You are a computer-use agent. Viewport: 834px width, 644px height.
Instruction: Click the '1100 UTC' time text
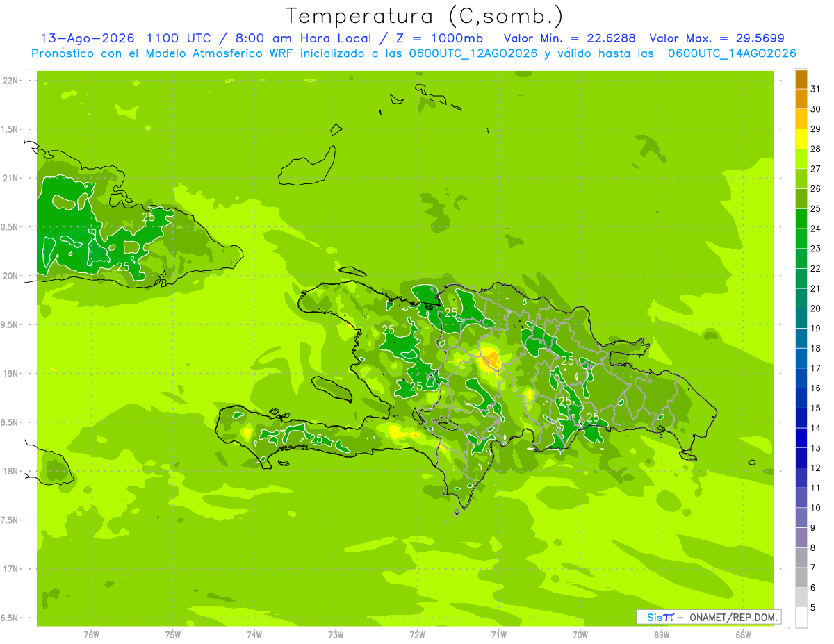(x=179, y=38)
